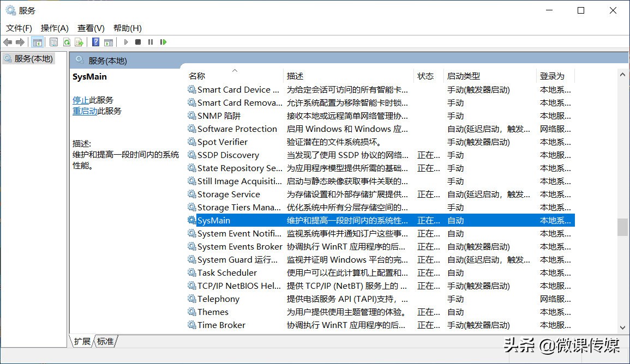Click the Stop Service toolbar icon

point(137,42)
